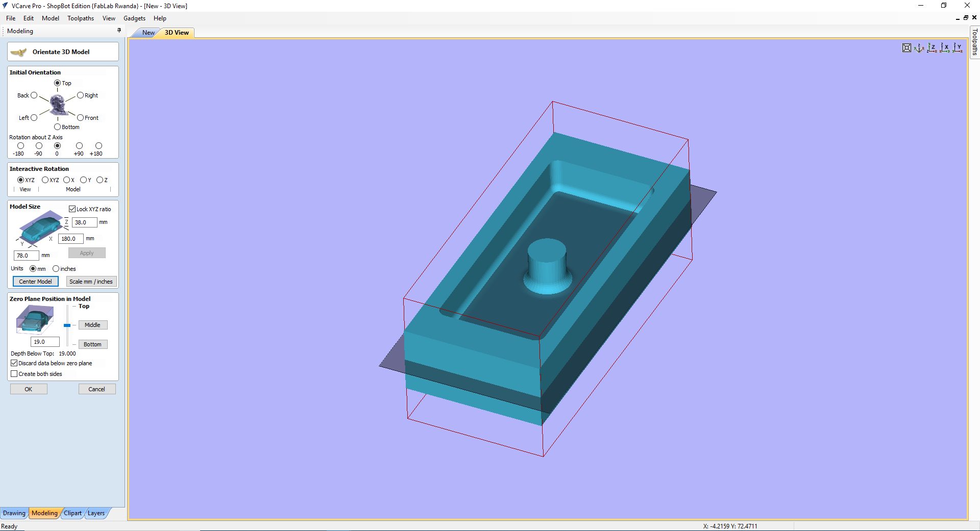The width and height of the screenshot is (980, 531).
Task: Toggle Discard data below zero plane
Action: click(x=14, y=363)
